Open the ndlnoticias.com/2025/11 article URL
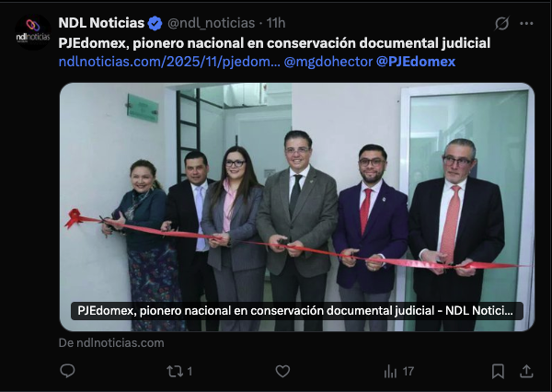This screenshot has width=552, height=392. pyautogui.click(x=169, y=62)
